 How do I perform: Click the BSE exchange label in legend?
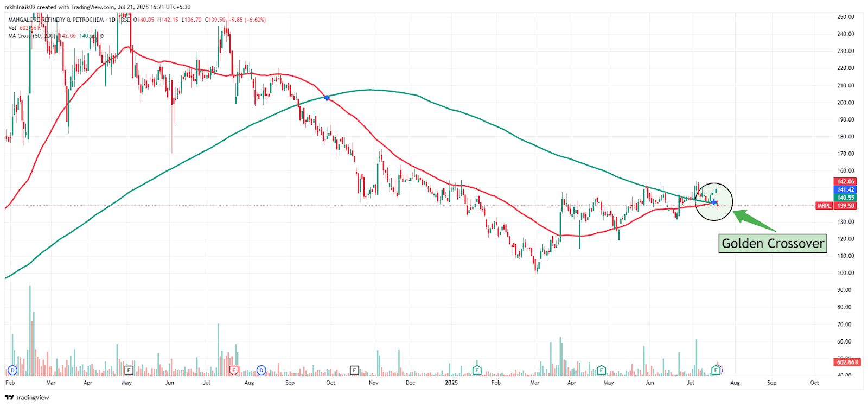(x=125, y=20)
